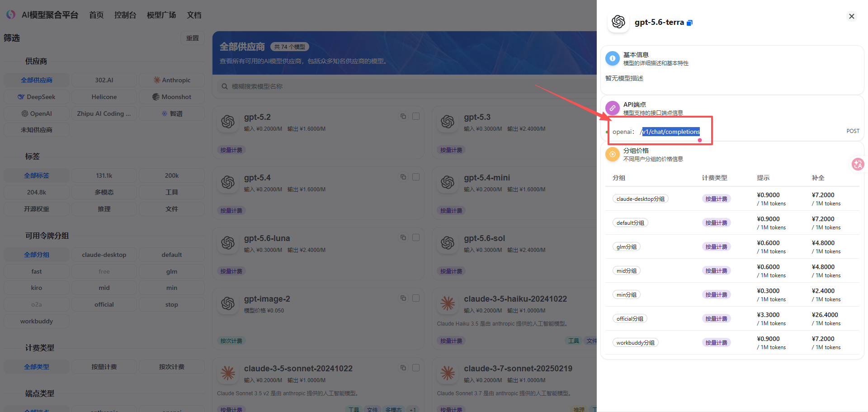Open the 模型广场 nav item
Viewport: 868px width, 412px height.
(x=161, y=15)
